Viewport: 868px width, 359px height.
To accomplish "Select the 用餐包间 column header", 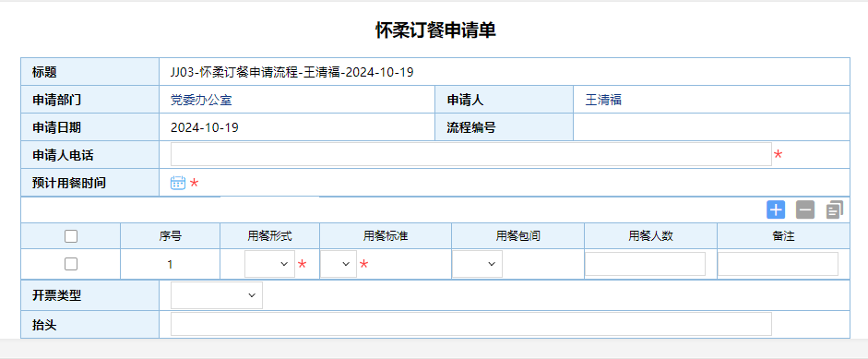I will [517, 236].
